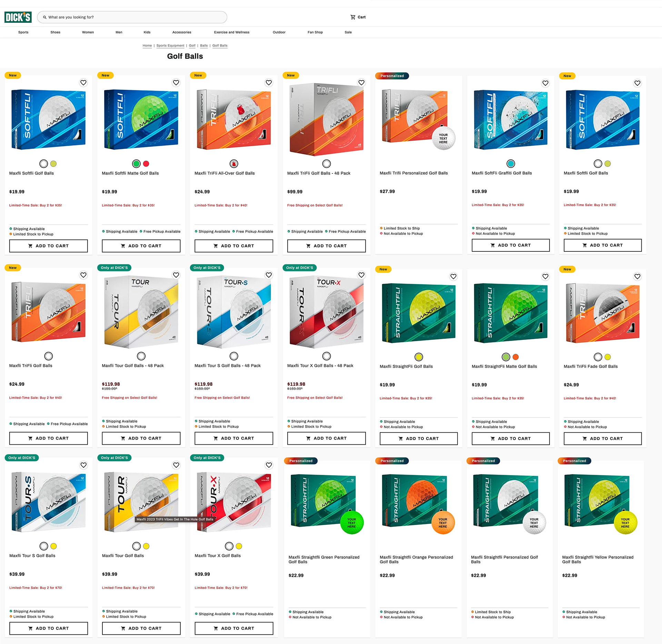This screenshot has width=662, height=644.
Task: Favorite Maxfli Softfli Matte Golf Balls with heart
Action: tap(176, 83)
